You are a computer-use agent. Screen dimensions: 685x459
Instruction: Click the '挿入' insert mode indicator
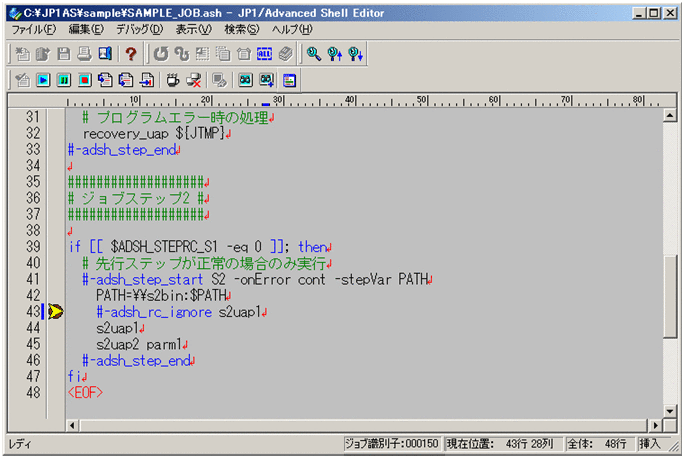point(650,444)
